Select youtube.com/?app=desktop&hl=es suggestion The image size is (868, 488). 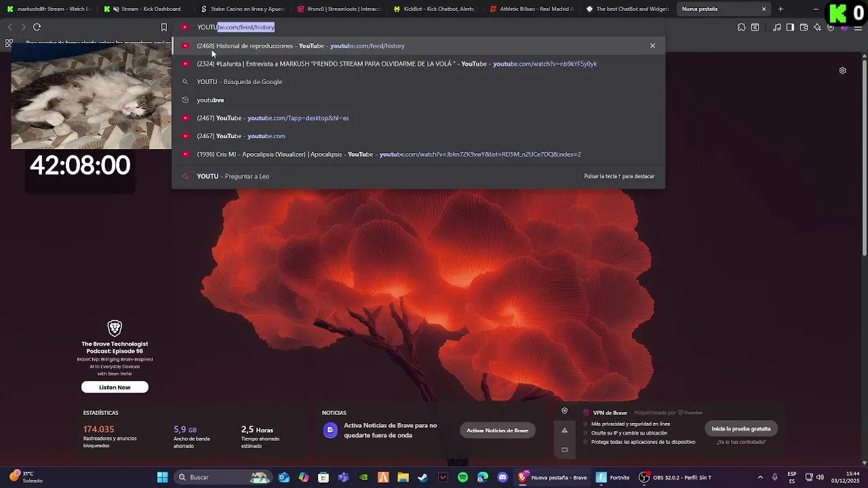(418, 118)
